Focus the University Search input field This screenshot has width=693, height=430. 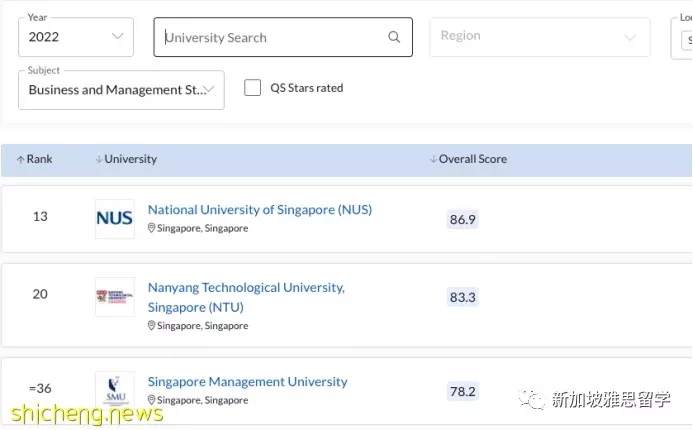click(x=283, y=37)
